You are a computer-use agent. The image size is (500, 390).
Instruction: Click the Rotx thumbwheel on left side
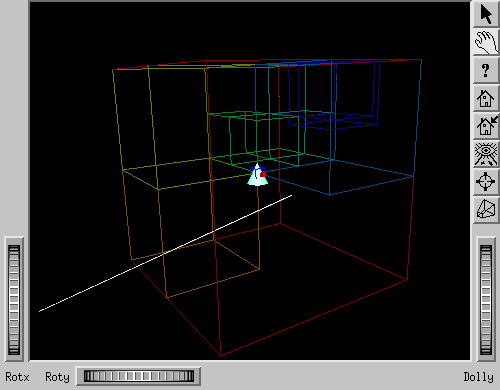click(14, 300)
